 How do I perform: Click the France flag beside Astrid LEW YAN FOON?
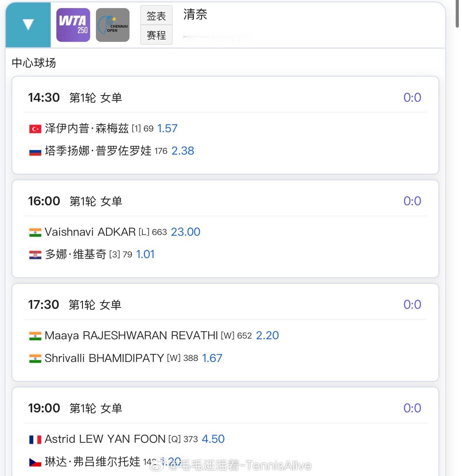click(35, 440)
